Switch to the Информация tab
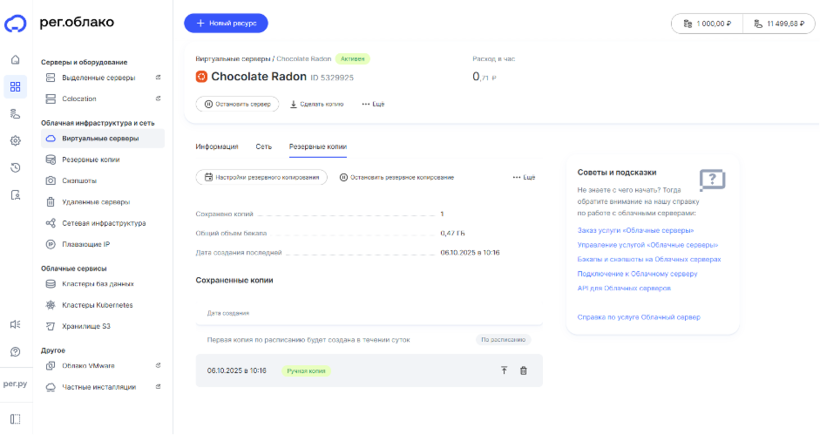 tap(216, 147)
